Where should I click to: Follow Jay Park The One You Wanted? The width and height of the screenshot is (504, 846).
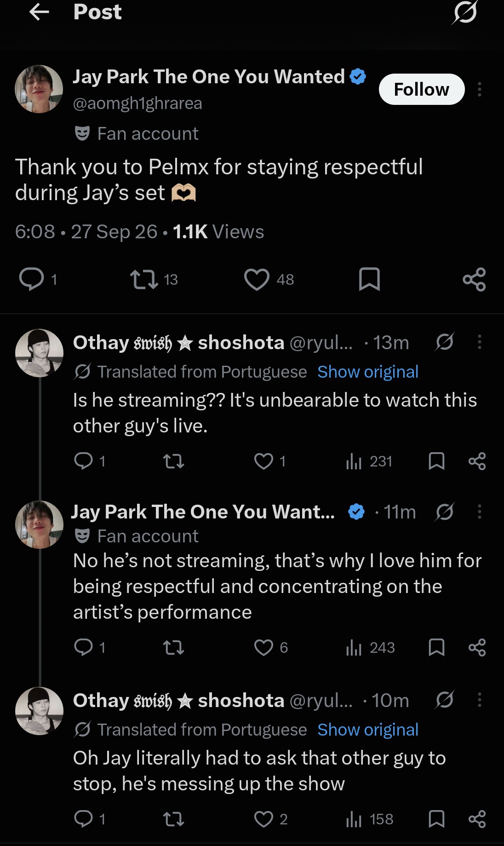[x=421, y=89]
